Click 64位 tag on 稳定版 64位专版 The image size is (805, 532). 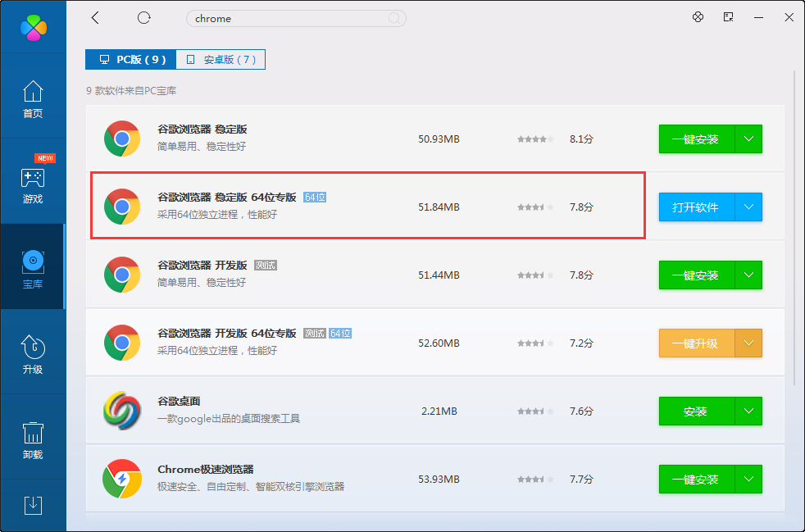tap(315, 198)
